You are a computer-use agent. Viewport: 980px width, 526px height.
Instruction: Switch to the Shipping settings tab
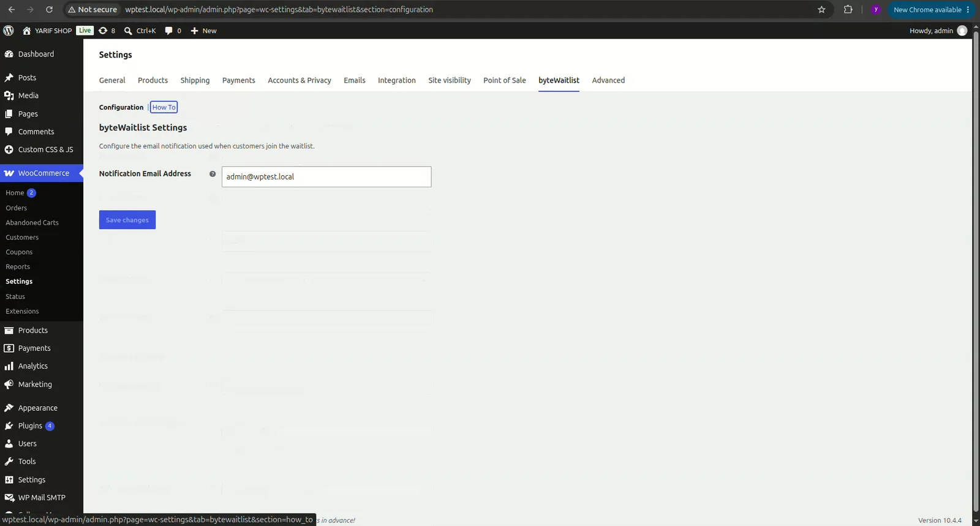coord(195,80)
